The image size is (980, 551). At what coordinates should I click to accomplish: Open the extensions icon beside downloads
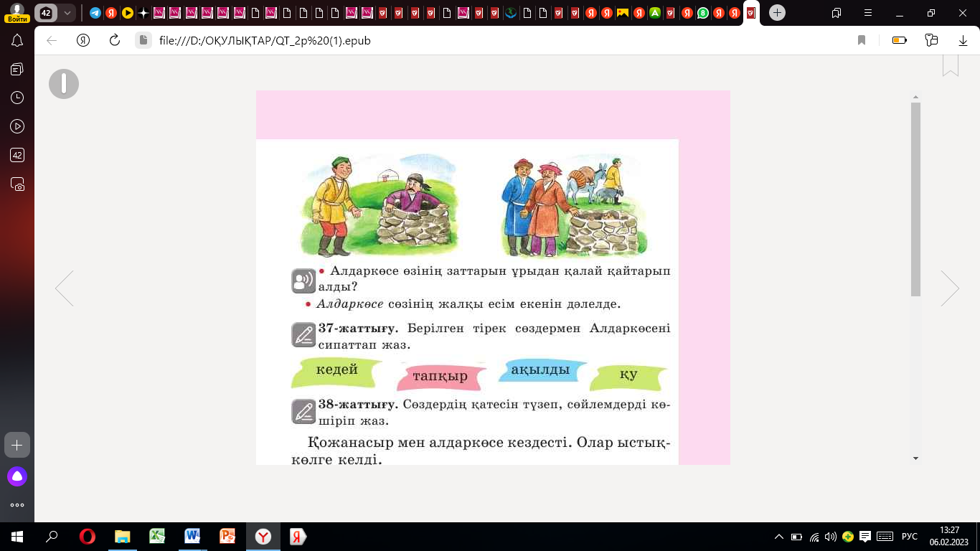pos(932,41)
